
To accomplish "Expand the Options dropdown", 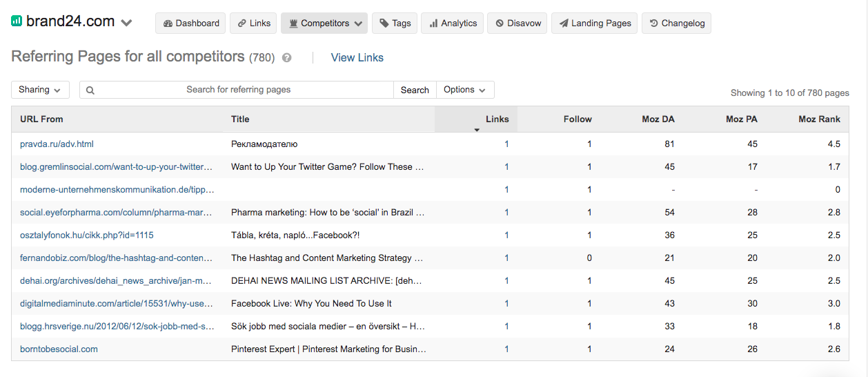I will click(x=465, y=90).
